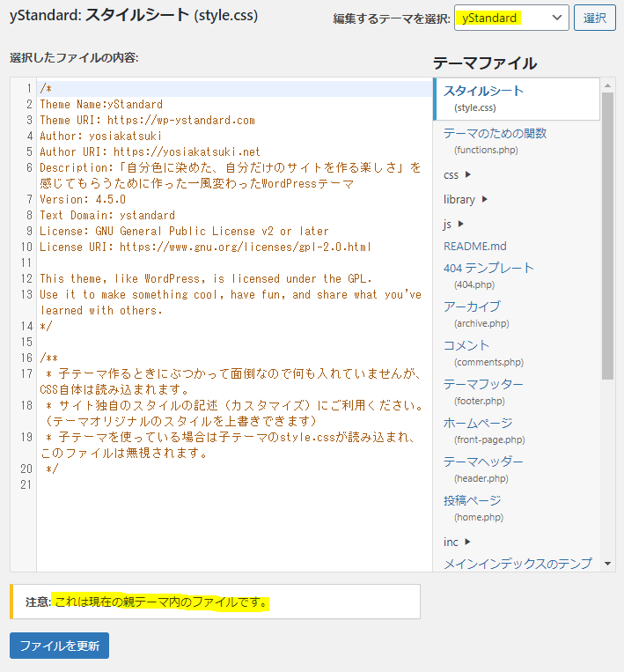Screen dimensions: 624x672
Task: Click the 選択したファイルの内容 label
Action: point(74,57)
